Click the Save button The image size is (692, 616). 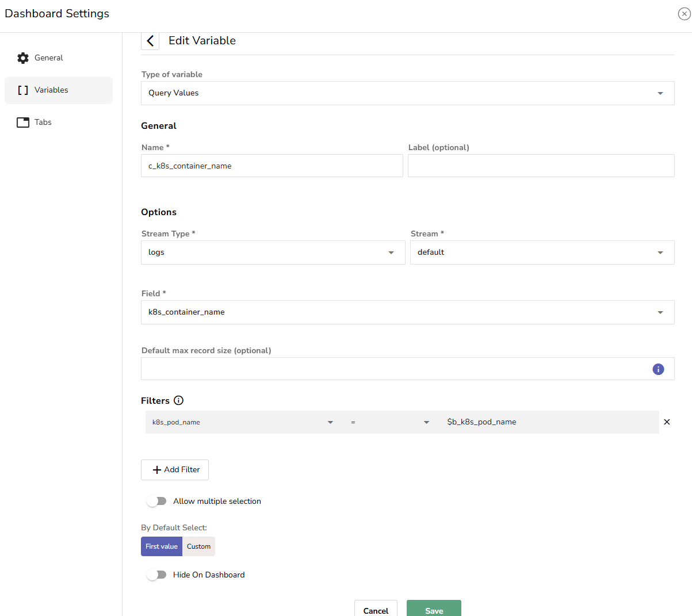434,610
